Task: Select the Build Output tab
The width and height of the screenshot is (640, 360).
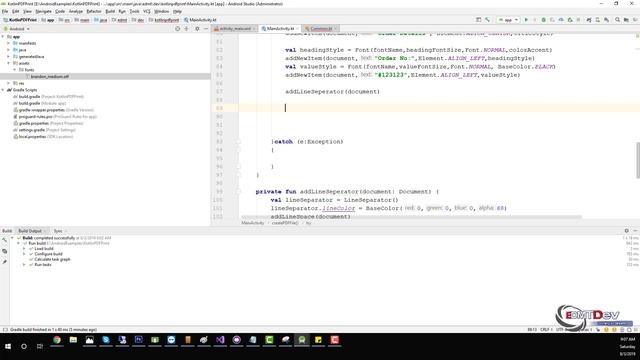Action: click(x=30, y=231)
